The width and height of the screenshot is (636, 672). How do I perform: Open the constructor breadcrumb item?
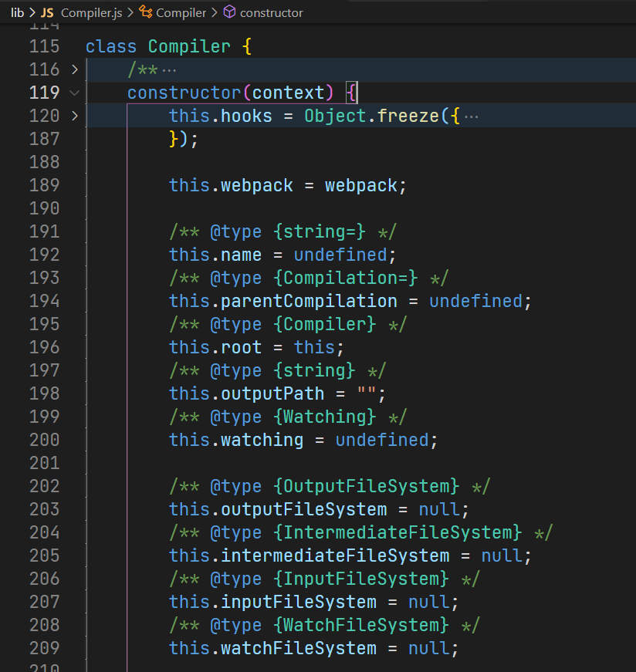(271, 13)
